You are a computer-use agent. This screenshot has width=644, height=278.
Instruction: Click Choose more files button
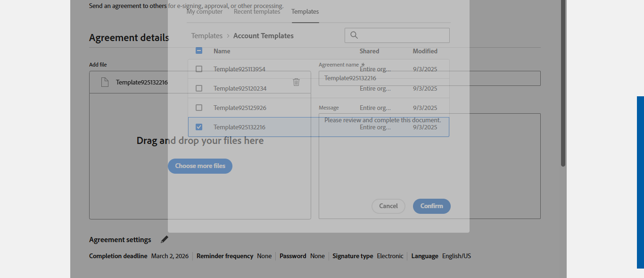(200, 166)
